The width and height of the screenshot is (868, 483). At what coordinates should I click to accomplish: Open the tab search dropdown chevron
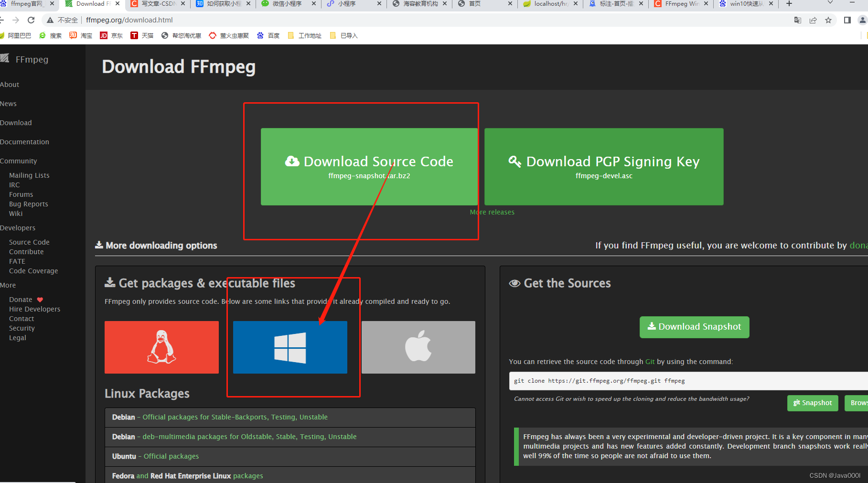830,3
